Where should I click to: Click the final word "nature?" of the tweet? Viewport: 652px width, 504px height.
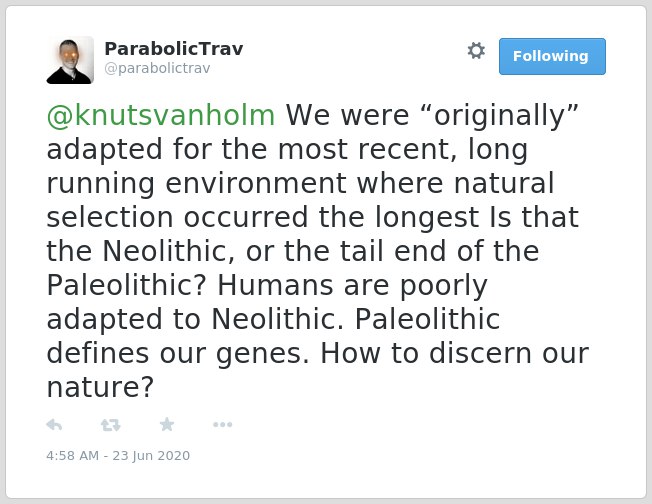[101, 388]
